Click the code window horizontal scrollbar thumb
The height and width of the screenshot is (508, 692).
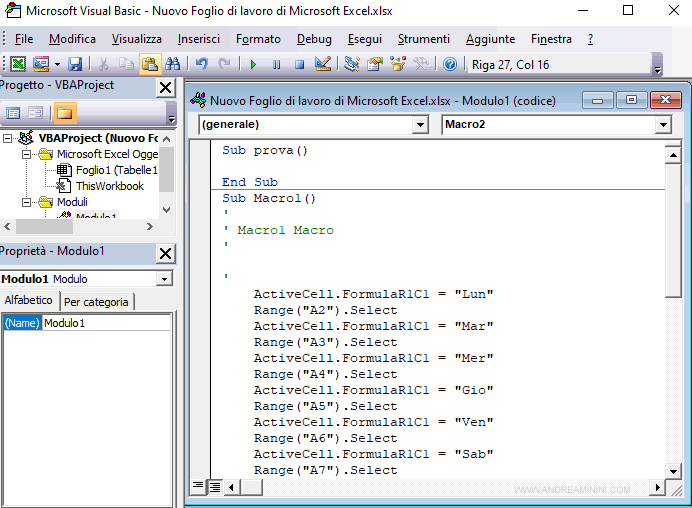point(251,488)
